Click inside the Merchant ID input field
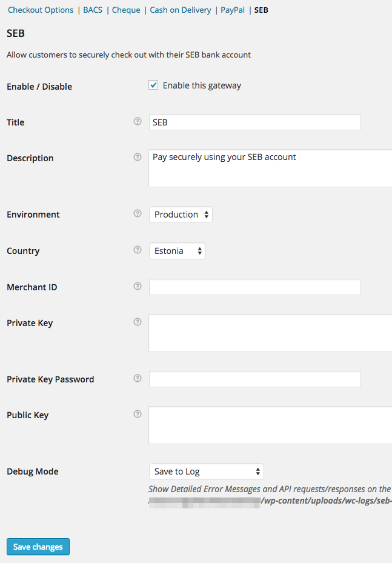This screenshot has width=392, height=563. point(254,287)
